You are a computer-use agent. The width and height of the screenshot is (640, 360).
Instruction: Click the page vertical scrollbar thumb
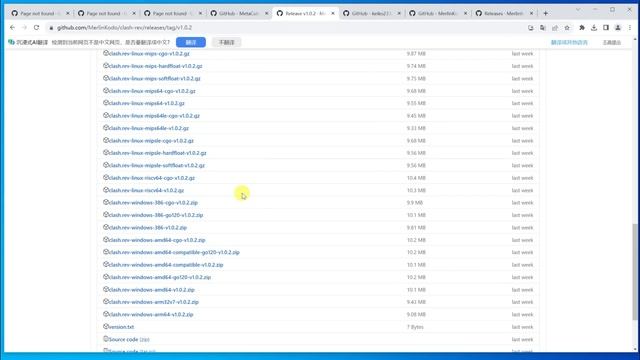pyautogui.click(x=635, y=271)
